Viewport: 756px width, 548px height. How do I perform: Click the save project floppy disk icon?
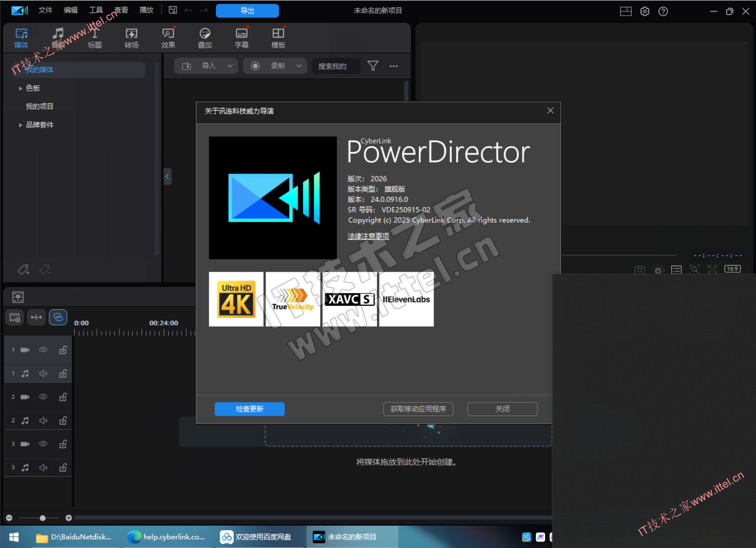173,10
